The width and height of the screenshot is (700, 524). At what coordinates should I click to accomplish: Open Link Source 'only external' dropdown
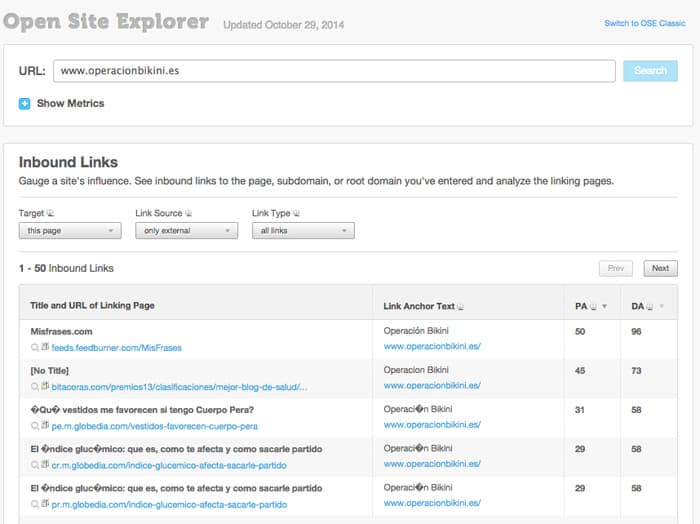(187, 231)
